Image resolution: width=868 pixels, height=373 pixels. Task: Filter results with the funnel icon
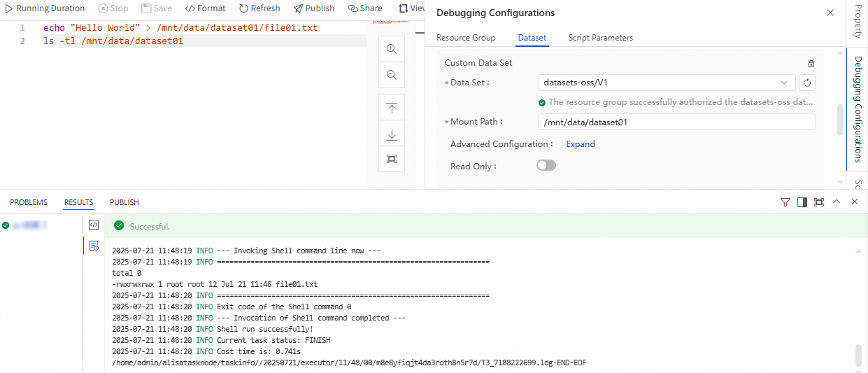coord(785,202)
